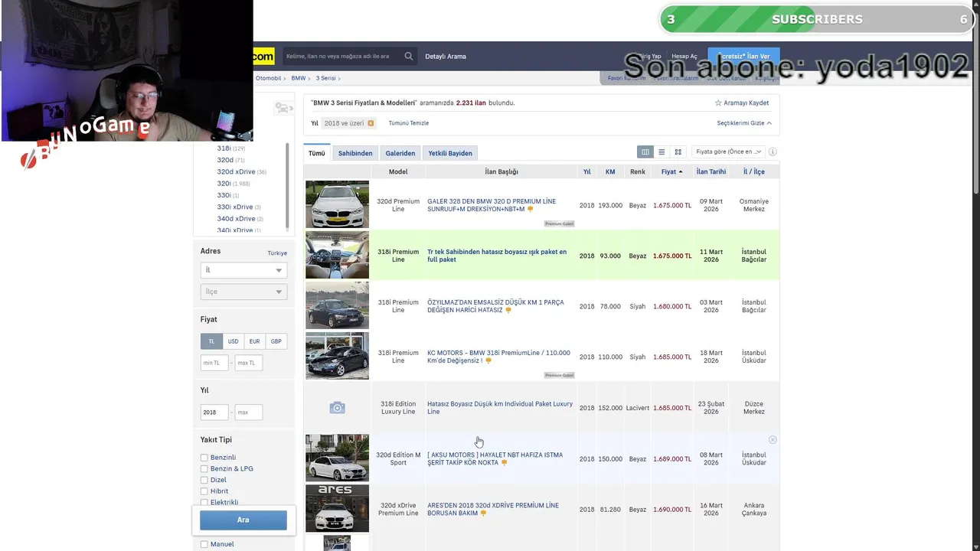The height and width of the screenshot is (551, 980).
Task: Click the star icon on Aramayı Kaydet
Action: (718, 103)
